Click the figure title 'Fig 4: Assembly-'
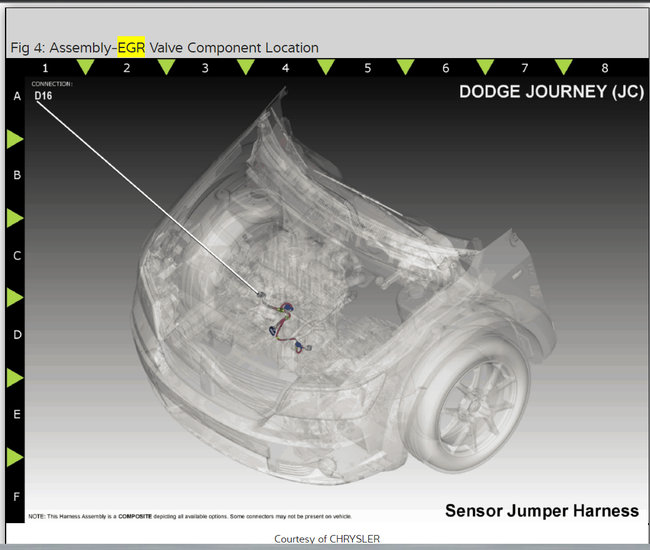The image size is (650, 550). tap(64, 48)
